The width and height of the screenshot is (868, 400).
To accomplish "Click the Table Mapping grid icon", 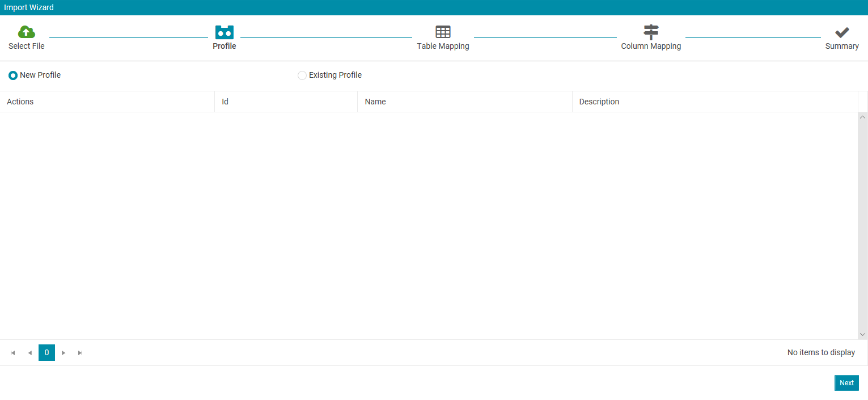I will point(443,32).
